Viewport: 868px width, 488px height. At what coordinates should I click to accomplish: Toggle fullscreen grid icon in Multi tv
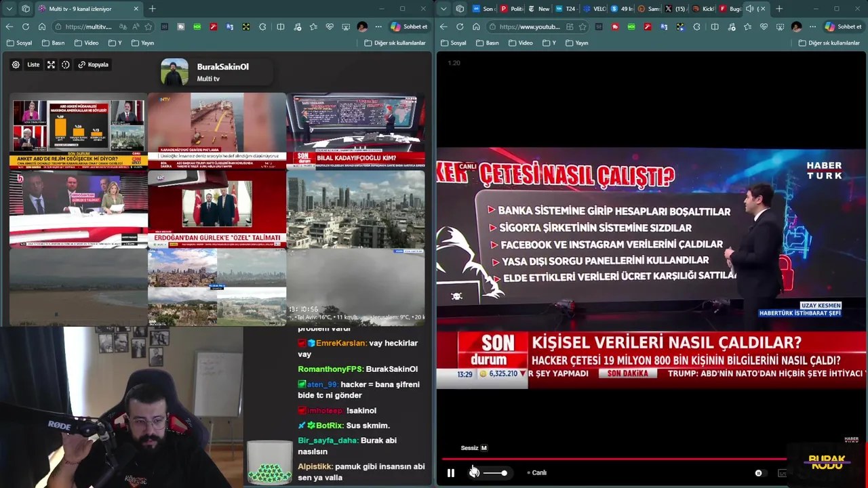click(51, 64)
